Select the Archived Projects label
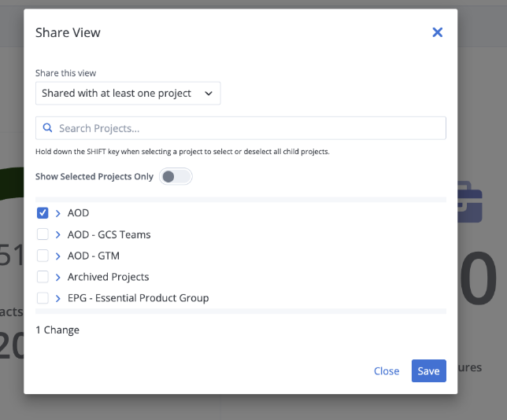The image size is (507, 420). pyautogui.click(x=108, y=277)
